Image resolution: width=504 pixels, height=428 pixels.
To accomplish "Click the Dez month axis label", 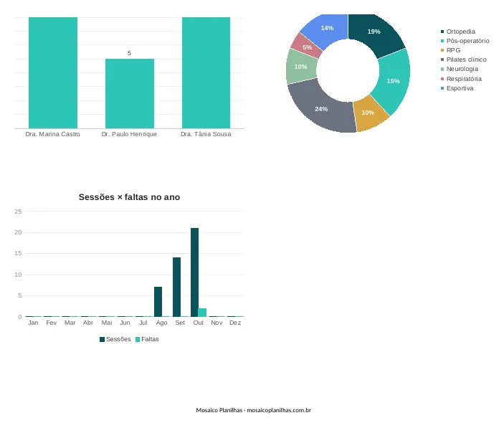I will click(x=235, y=323).
